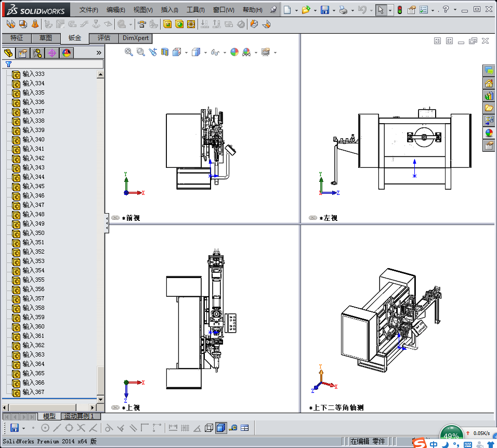The image size is (497, 448).
Task: Toggle the Select cursor tool
Action: click(381, 10)
